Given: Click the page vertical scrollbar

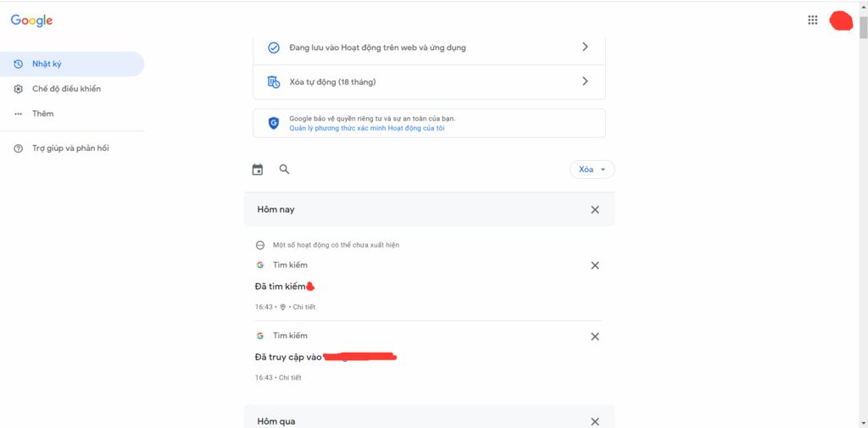Looking at the screenshot, I should [863, 221].
